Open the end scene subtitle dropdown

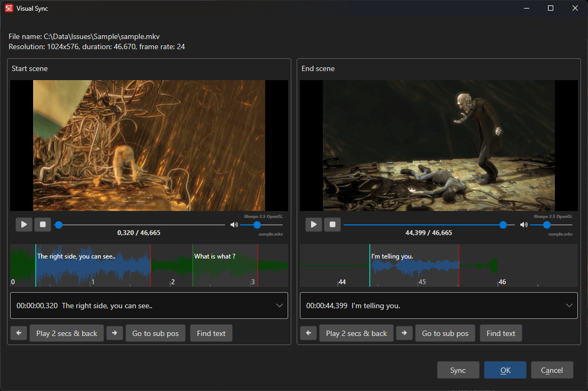569,305
